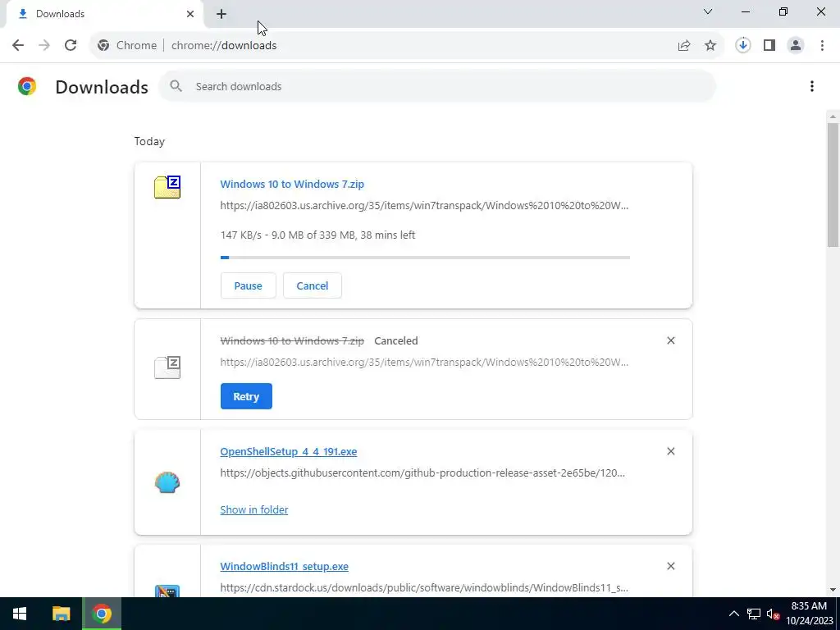The image size is (840, 630).
Task: Click the zip file icon of the active download
Action: coord(167,187)
